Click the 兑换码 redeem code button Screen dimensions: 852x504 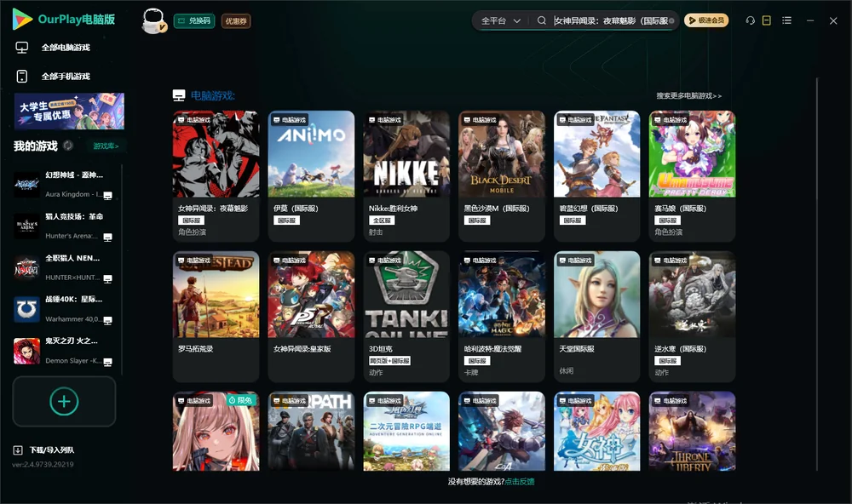point(194,21)
